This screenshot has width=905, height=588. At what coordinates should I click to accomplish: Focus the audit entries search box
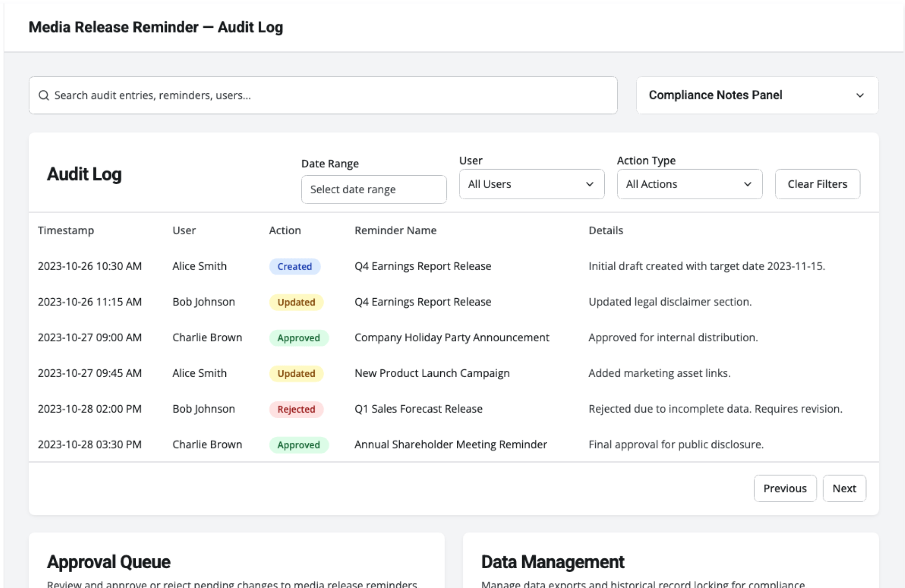point(330,96)
